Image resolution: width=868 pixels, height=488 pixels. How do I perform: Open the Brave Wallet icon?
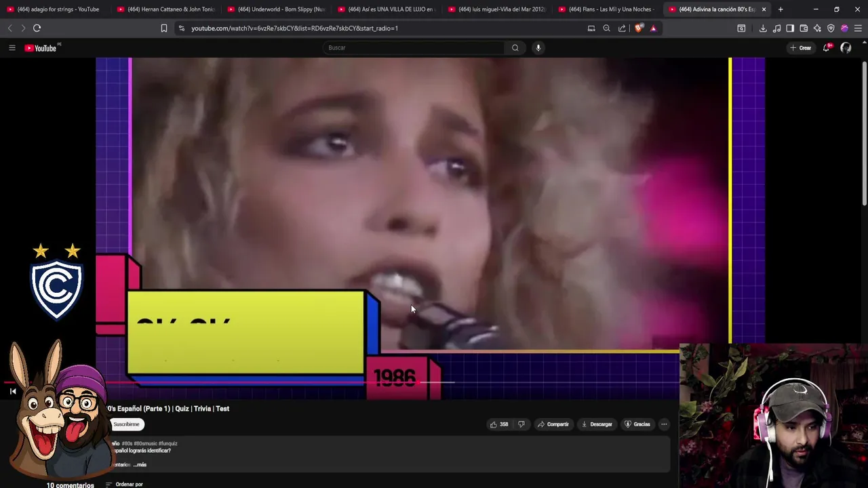click(x=804, y=28)
